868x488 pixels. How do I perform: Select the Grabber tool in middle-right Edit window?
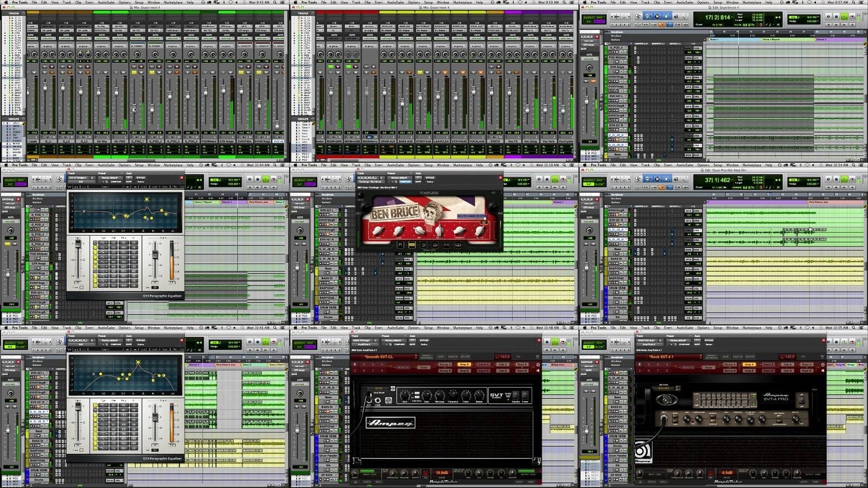(666, 179)
